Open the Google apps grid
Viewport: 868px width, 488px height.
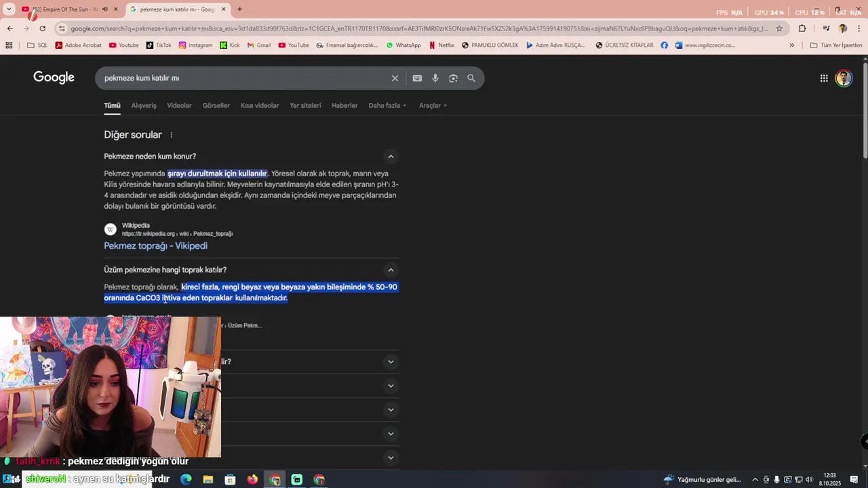pos(824,78)
